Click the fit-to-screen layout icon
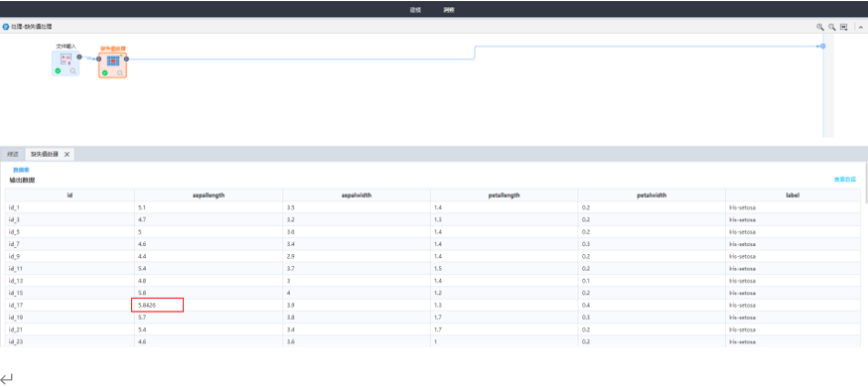 coord(843,27)
